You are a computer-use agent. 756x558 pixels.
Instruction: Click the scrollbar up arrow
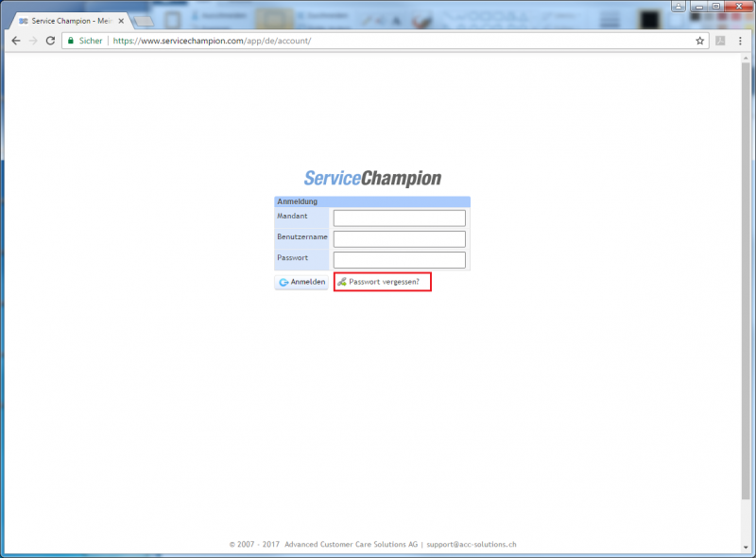[x=746, y=58]
